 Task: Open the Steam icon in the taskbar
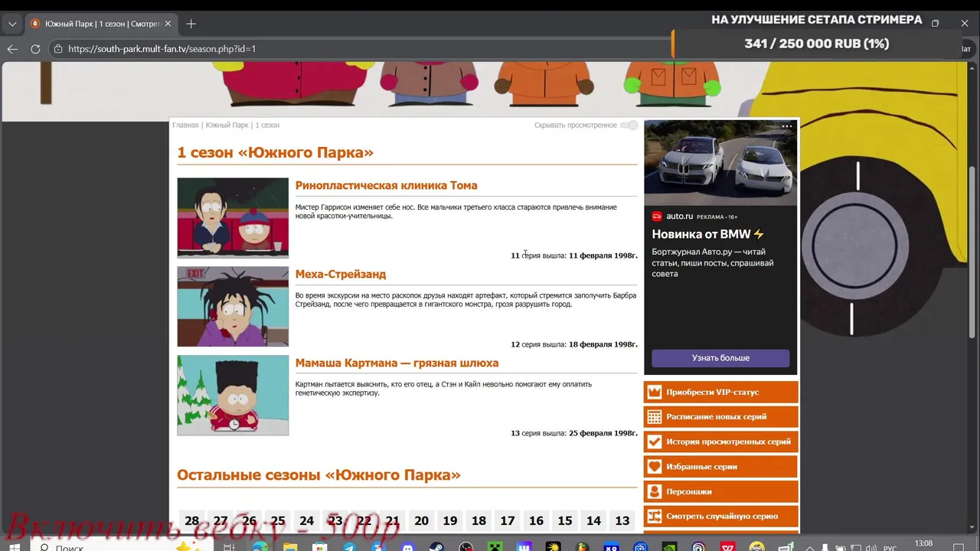coord(436,546)
